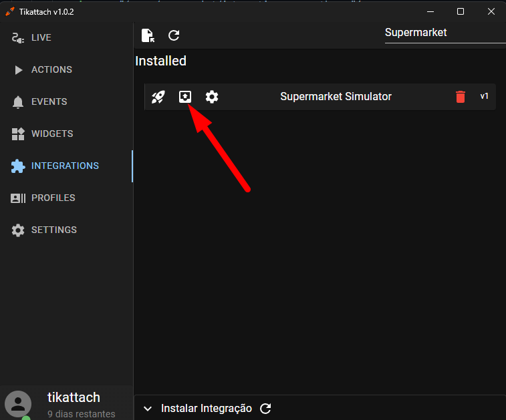This screenshot has height=420, width=506.
Task: Click the Tikattach app logo in title bar
Action: tap(9, 11)
